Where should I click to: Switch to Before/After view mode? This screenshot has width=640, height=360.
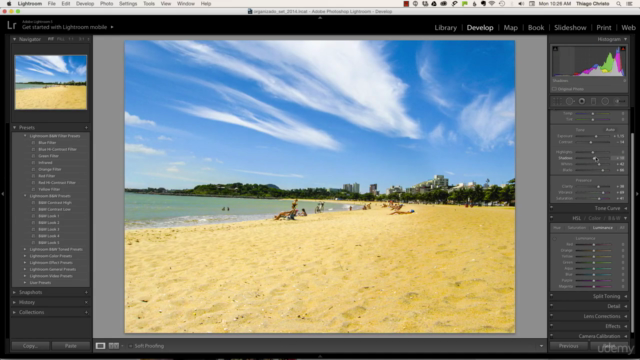coord(113,346)
